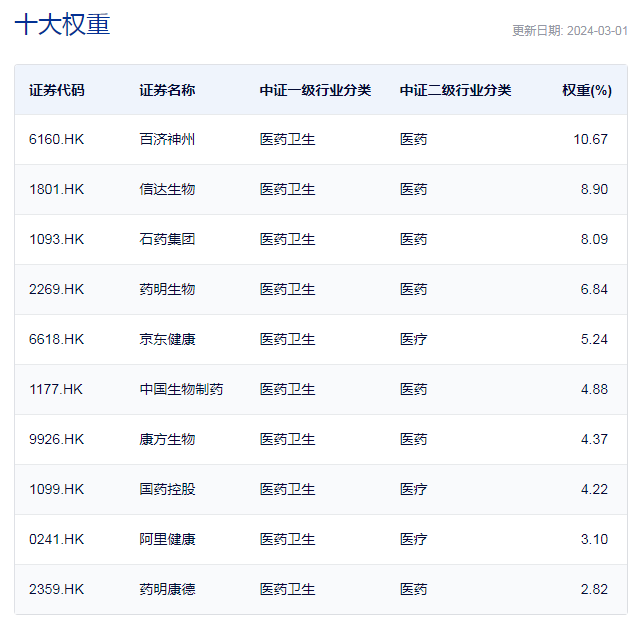Click the weight value 4.37
The width and height of the screenshot is (635, 629).
pos(594,439)
